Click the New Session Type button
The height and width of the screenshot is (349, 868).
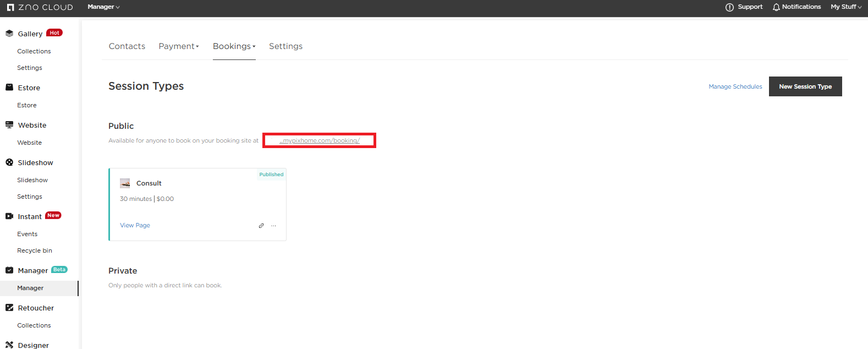805,86
